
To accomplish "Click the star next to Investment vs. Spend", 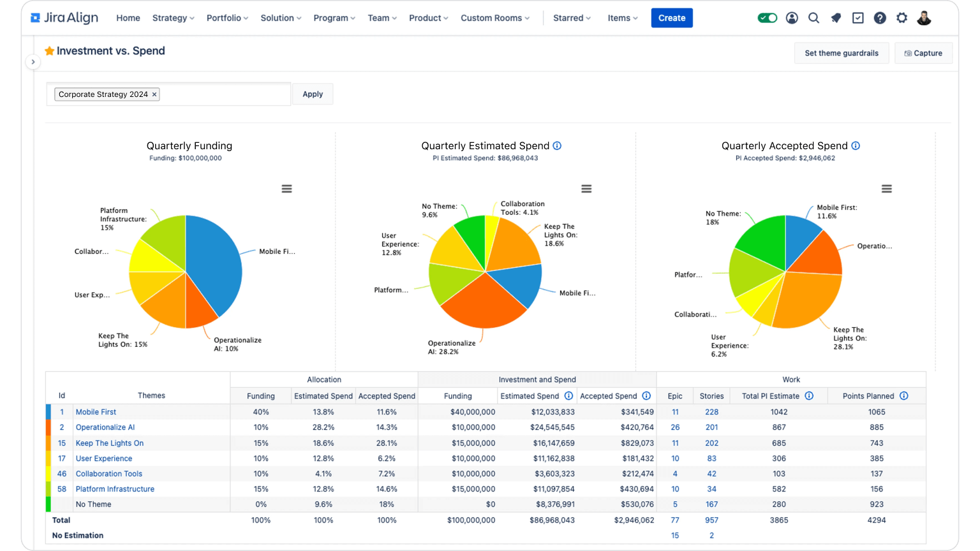I will [49, 51].
